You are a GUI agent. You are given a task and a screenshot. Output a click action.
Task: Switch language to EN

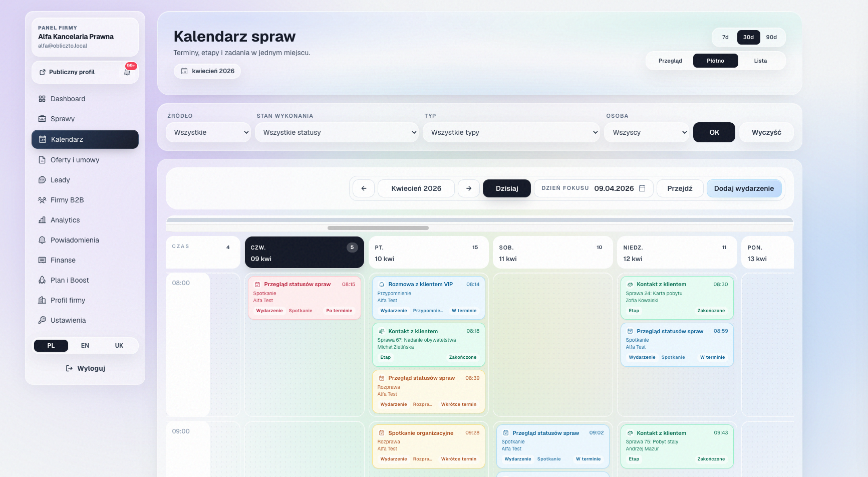85,346
